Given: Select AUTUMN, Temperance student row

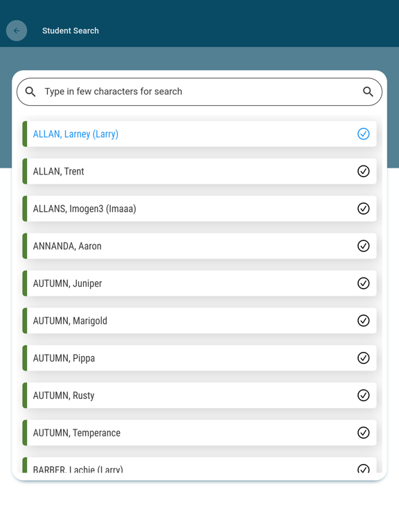Looking at the screenshot, I should (199, 432).
